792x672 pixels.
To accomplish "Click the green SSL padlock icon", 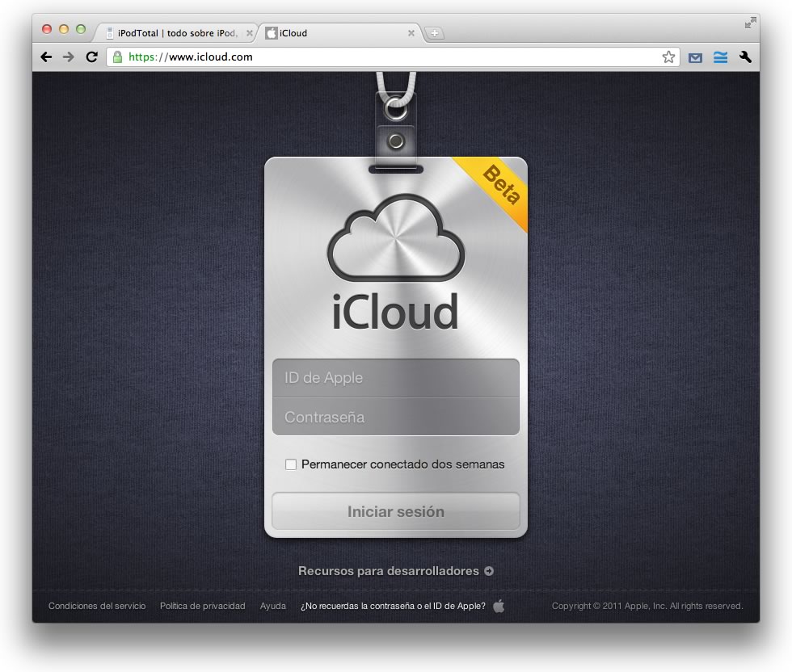I will click(x=117, y=57).
